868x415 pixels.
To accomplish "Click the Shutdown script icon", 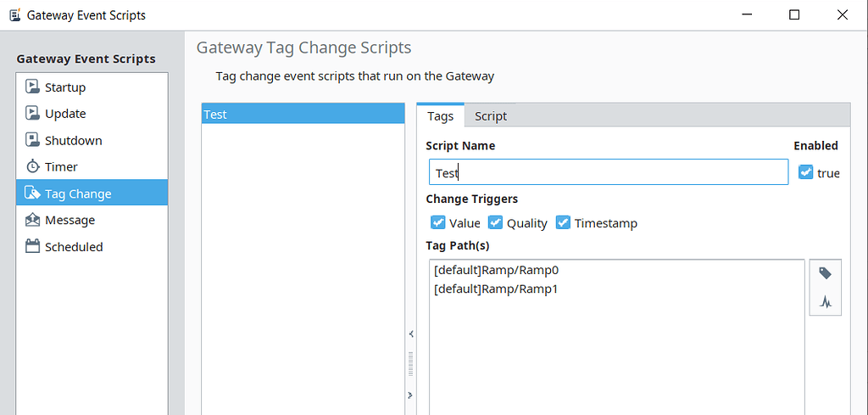I will click(x=32, y=140).
